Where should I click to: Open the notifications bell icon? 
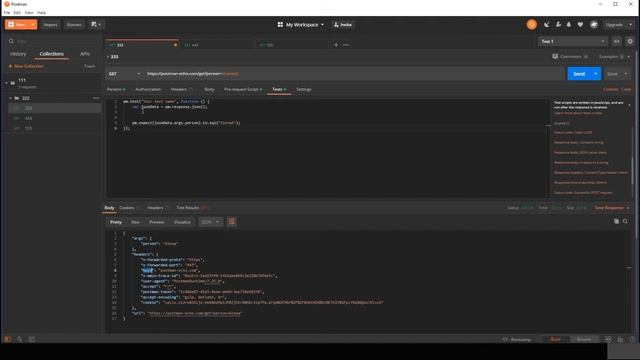coord(569,24)
